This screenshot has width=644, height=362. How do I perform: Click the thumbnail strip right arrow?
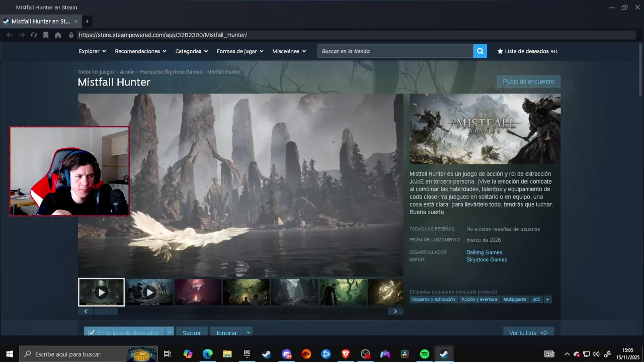point(395,311)
